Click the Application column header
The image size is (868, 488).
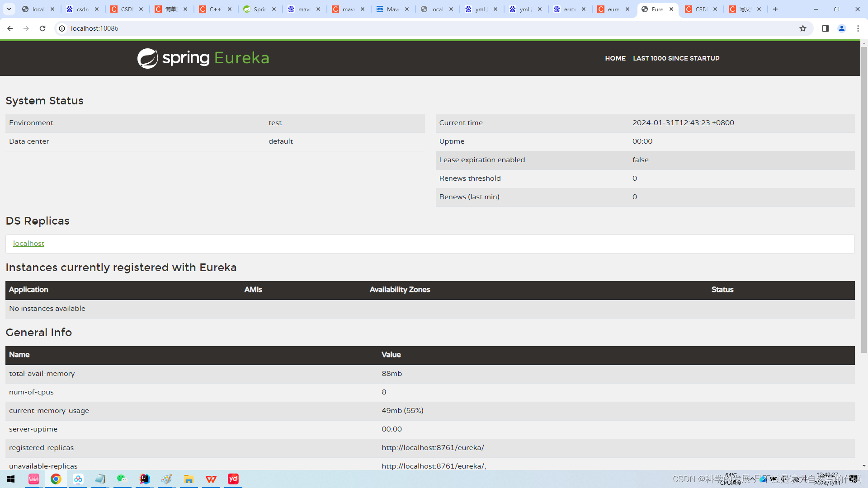(28, 290)
